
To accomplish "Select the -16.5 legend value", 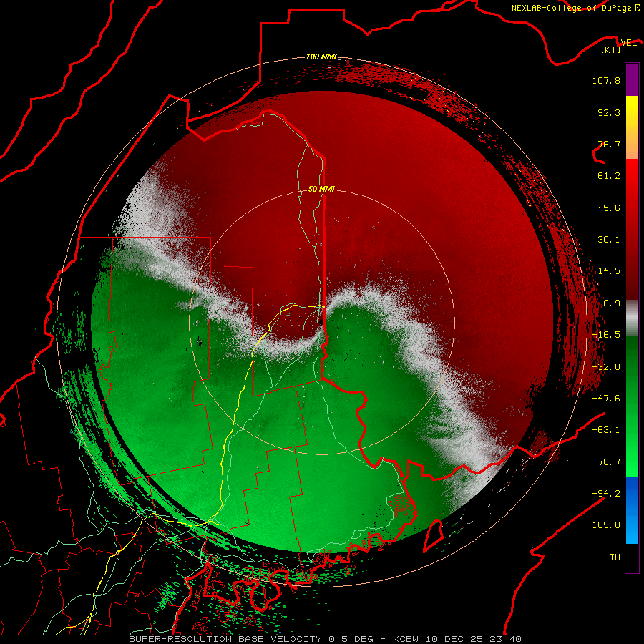I will click(x=606, y=335).
